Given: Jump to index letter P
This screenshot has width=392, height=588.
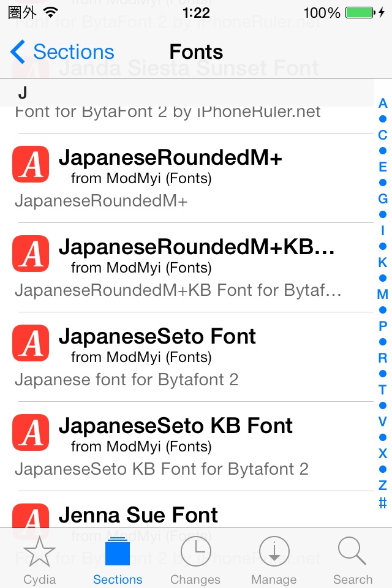Looking at the screenshot, I should 383,326.
